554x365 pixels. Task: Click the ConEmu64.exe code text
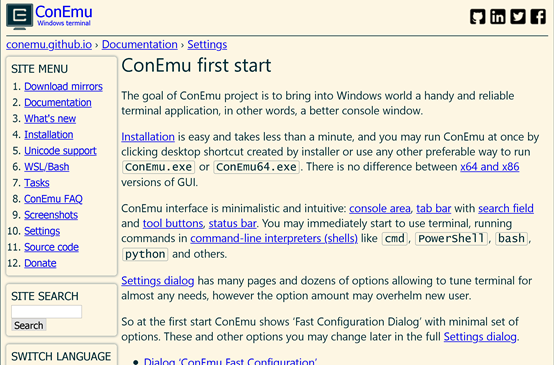(257, 167)
